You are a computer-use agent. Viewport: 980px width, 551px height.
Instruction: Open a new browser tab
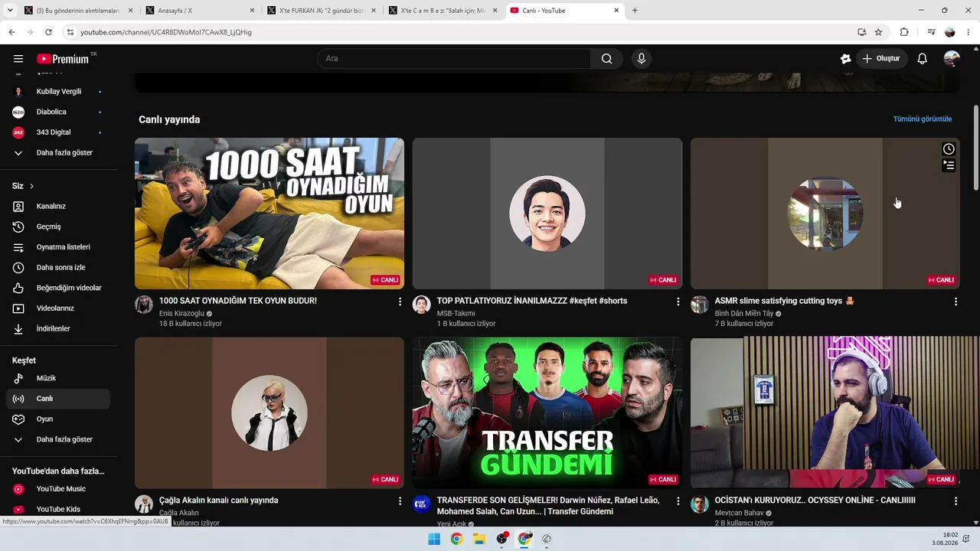point(635,11)
